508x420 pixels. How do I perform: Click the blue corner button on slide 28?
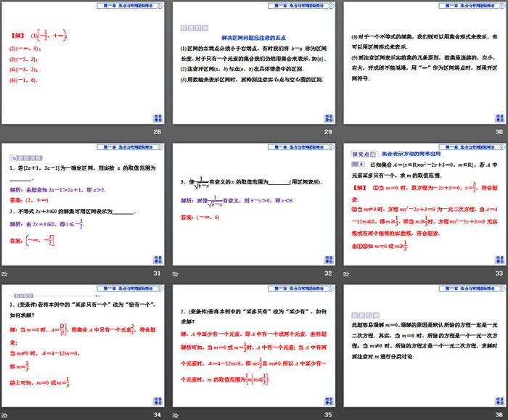[157, 119]
